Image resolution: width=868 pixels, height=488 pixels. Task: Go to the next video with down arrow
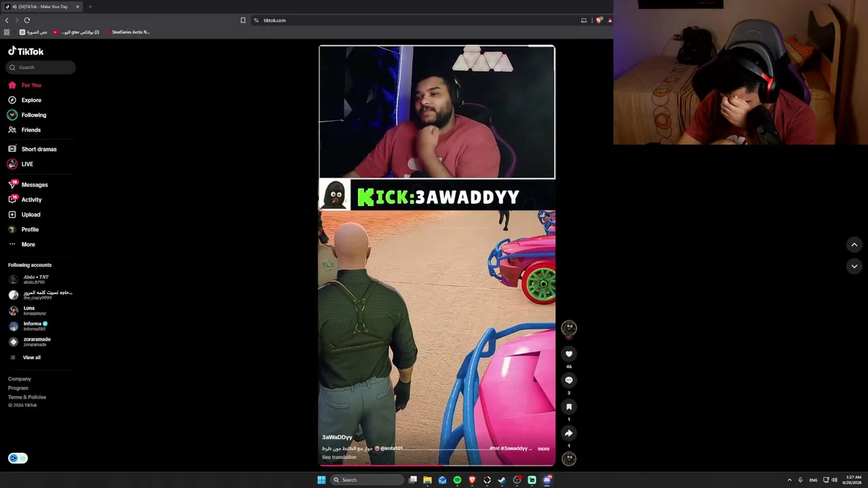(854, 266)
